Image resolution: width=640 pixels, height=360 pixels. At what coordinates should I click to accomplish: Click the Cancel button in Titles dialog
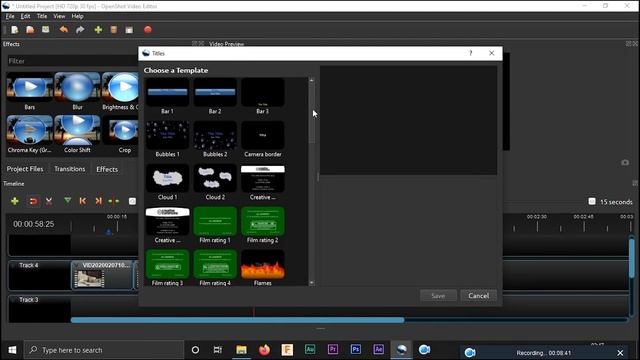pyautogui.click(x=478, y=296)
